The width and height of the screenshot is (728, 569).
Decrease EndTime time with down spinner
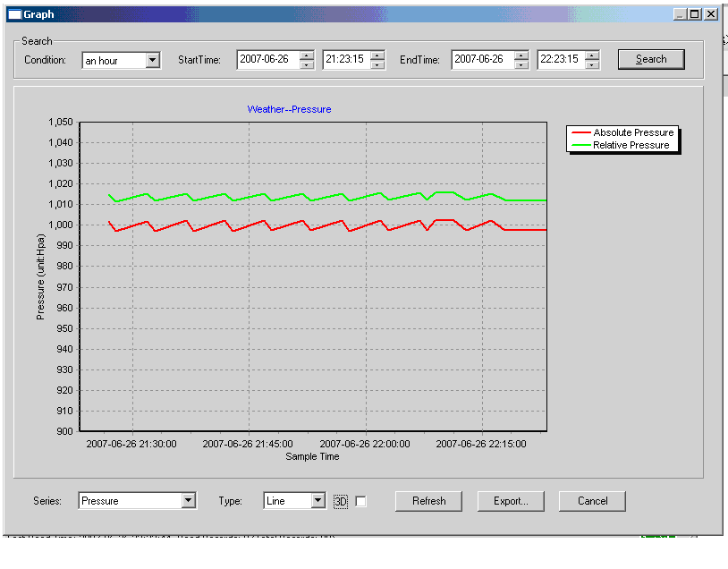click(592, 64)
